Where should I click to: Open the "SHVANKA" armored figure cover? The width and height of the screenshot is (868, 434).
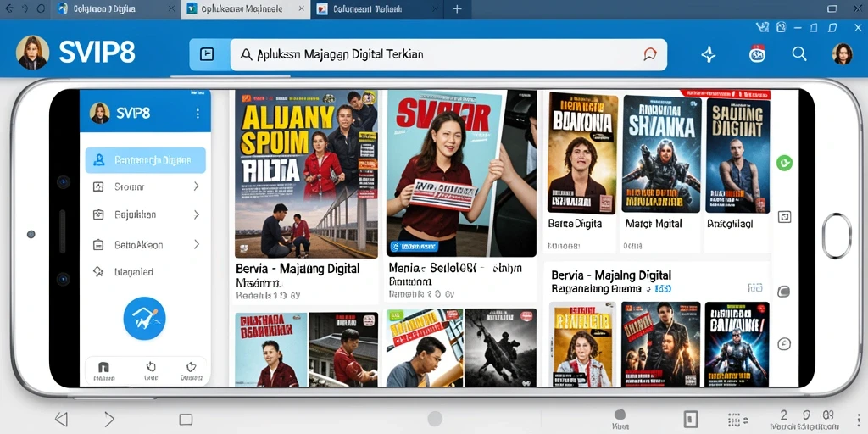661,154
